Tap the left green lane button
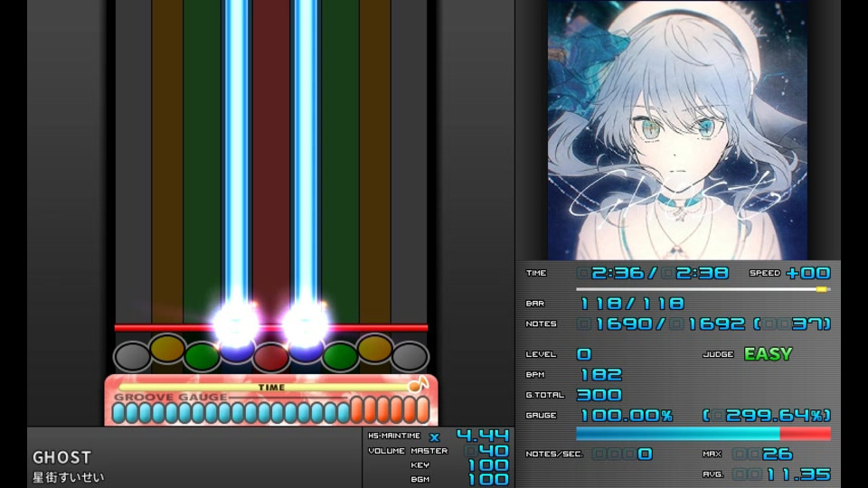The height and width of the screenshot is (488, 868). click(x=202, y=357)
